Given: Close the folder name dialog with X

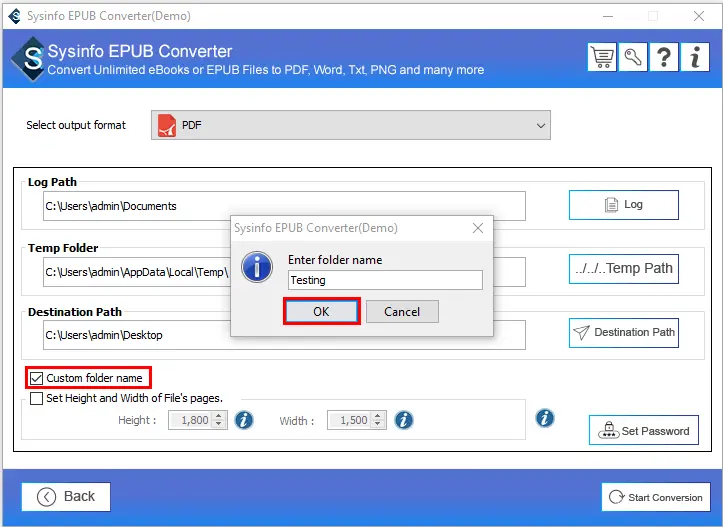Looking at the screenshot, I should pyautogui.click(x=478, y=228).
